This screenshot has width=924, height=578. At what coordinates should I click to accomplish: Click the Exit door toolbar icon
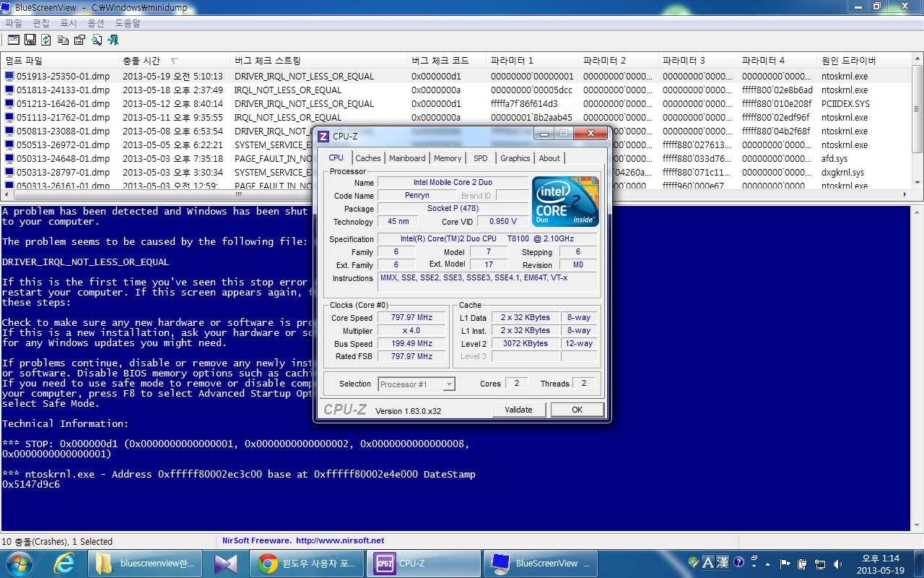[x=113, y=40]
